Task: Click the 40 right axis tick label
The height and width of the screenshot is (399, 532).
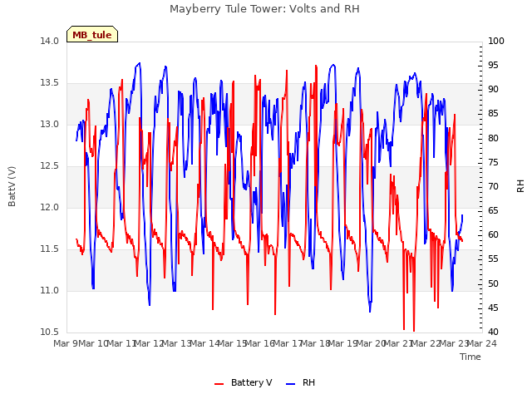Action: click(493, 332)
